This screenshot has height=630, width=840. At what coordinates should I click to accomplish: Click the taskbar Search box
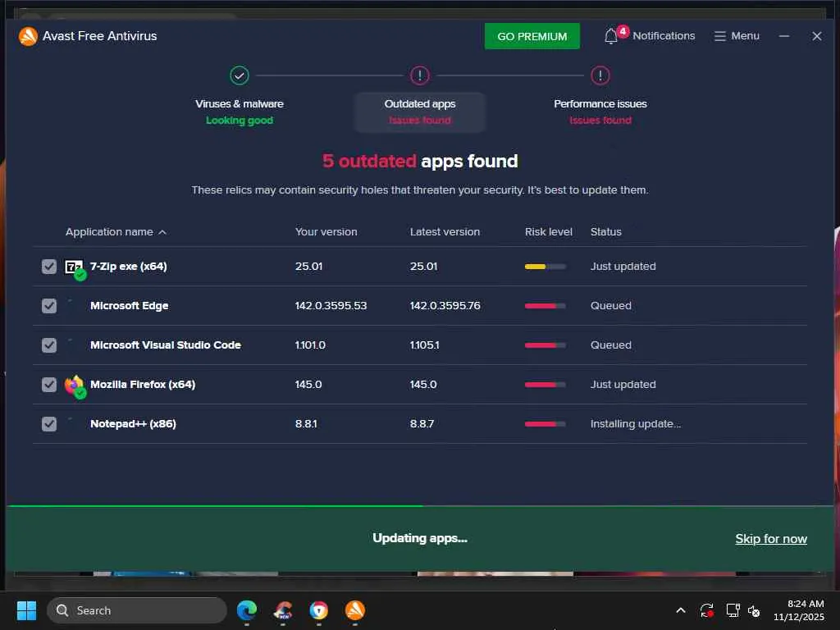[137, 610]
